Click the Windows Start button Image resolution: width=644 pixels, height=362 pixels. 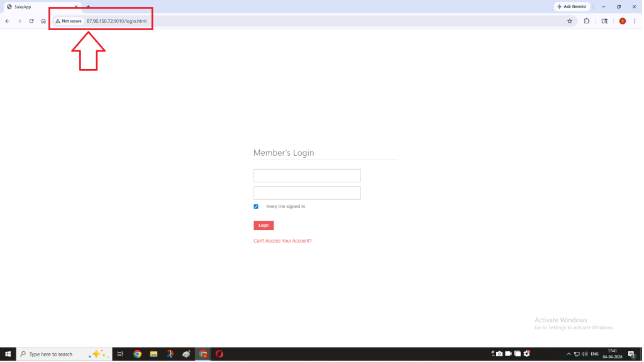click(8, 354)
